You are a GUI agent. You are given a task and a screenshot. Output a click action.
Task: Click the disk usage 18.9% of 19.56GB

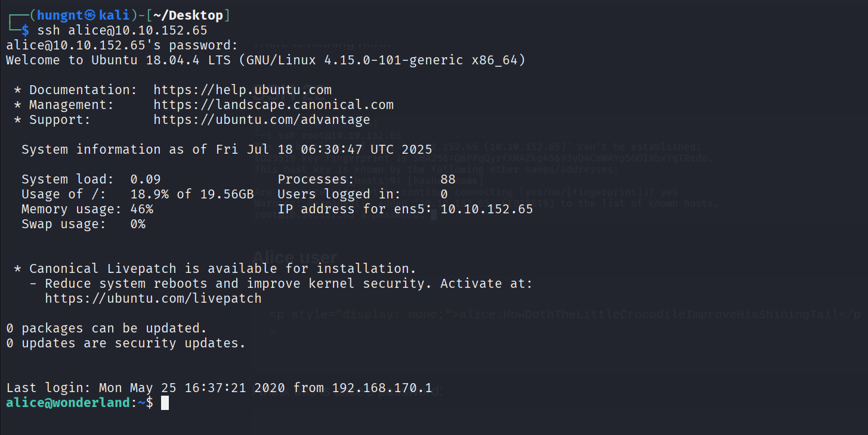click(192, 194)
